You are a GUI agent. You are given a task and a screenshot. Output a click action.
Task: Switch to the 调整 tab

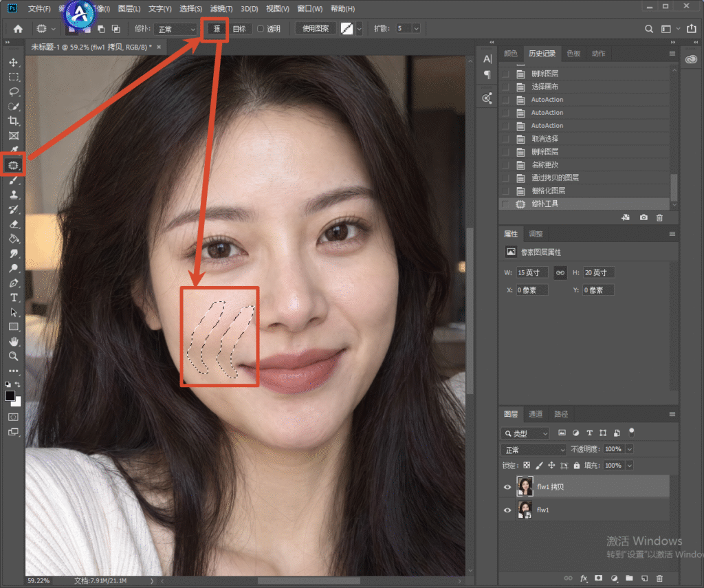click(536, 234)
